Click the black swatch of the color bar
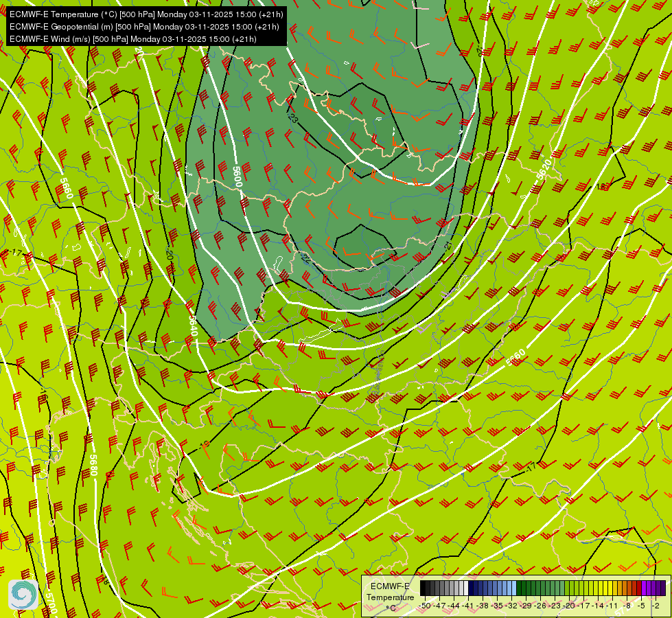The height and width of the screenshot is (618, 672). point(423,588)
